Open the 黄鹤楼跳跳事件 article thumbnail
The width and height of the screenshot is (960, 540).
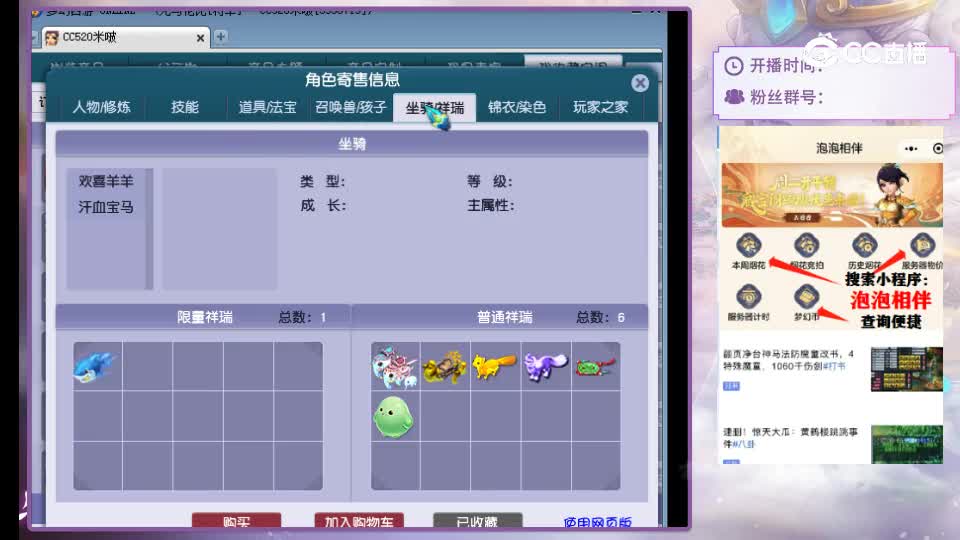coord(907,444)
